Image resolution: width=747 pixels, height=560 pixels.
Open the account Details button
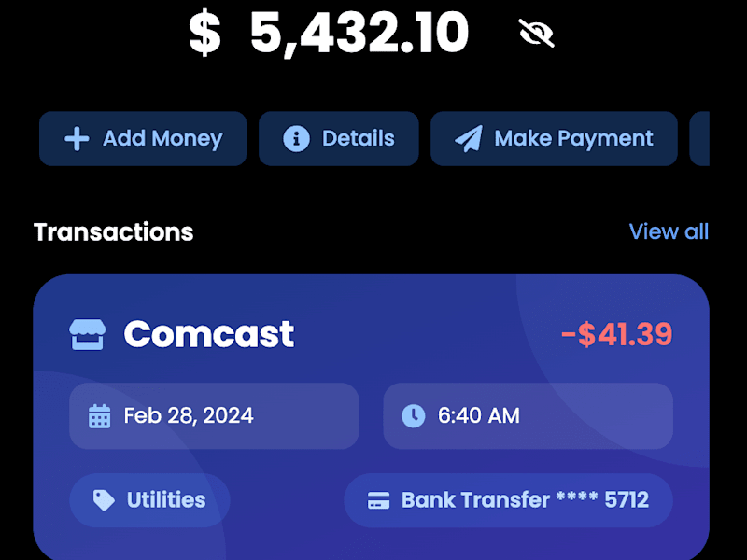point(339,138)
